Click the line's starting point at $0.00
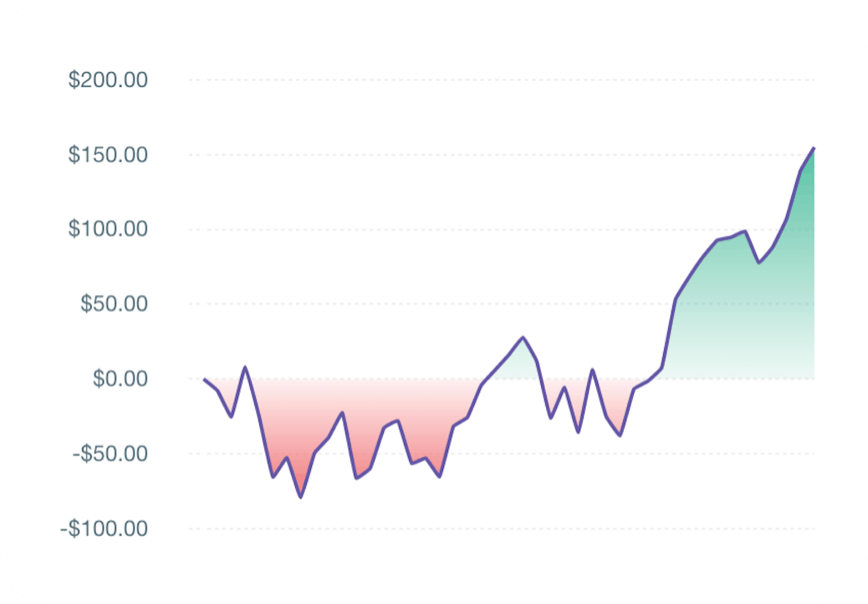 [204, 379]
